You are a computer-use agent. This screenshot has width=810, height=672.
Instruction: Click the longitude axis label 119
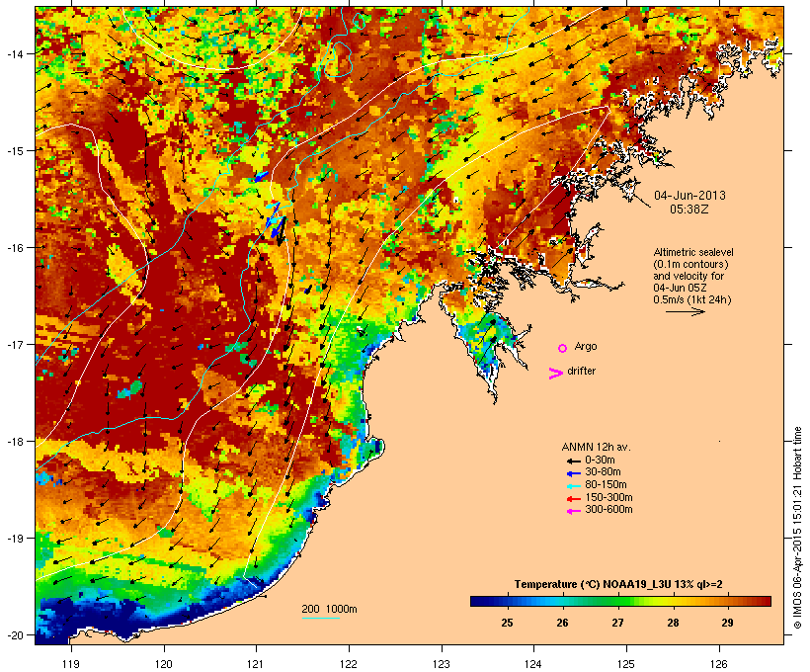coord(71,664)
